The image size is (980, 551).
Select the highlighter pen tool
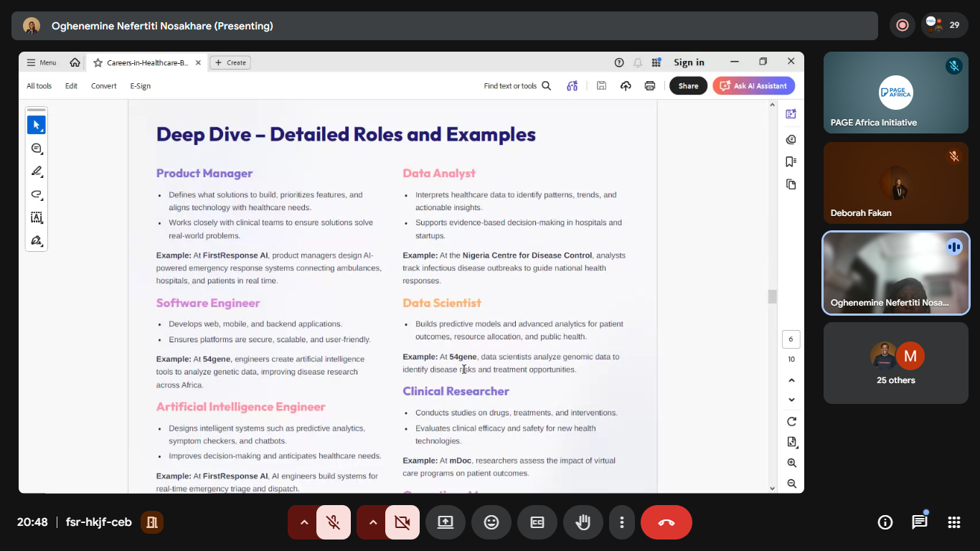click(x=37, y=171)
